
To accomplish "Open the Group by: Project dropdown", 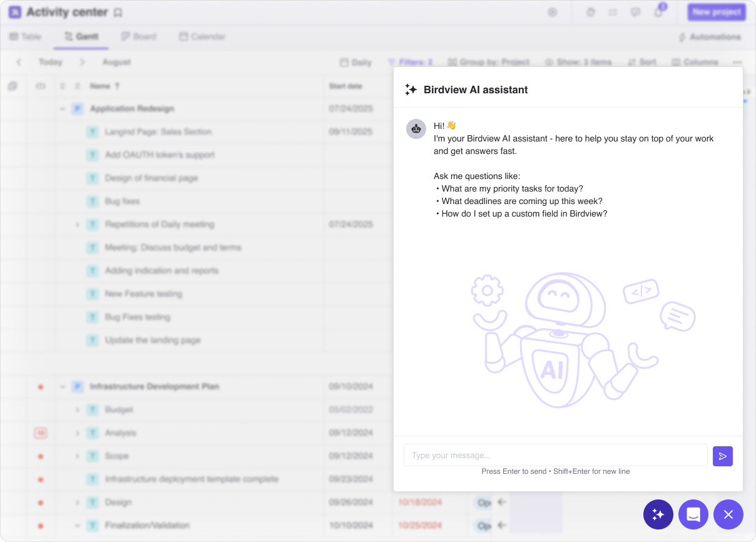I will pos(489,62).
